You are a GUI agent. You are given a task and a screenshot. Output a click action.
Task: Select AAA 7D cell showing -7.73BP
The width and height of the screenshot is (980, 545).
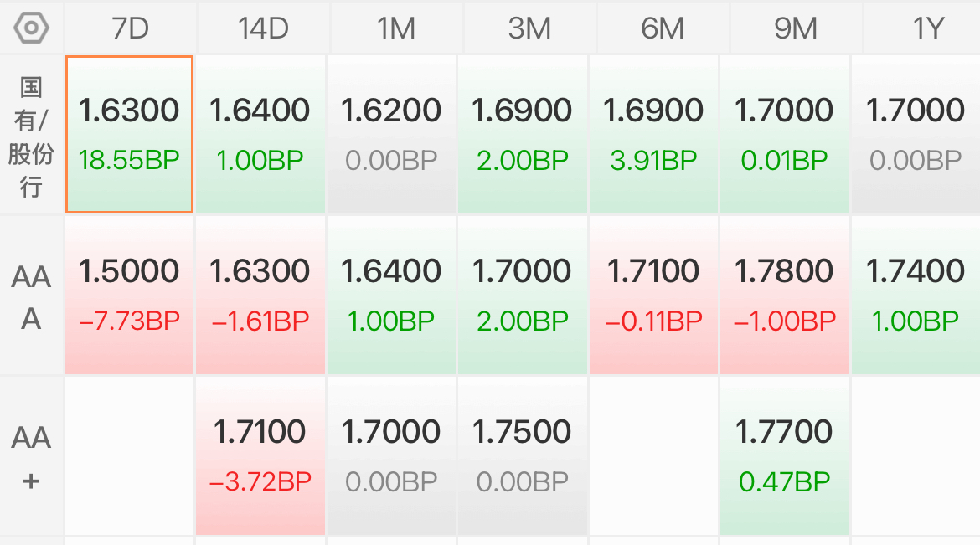[129, 295]
